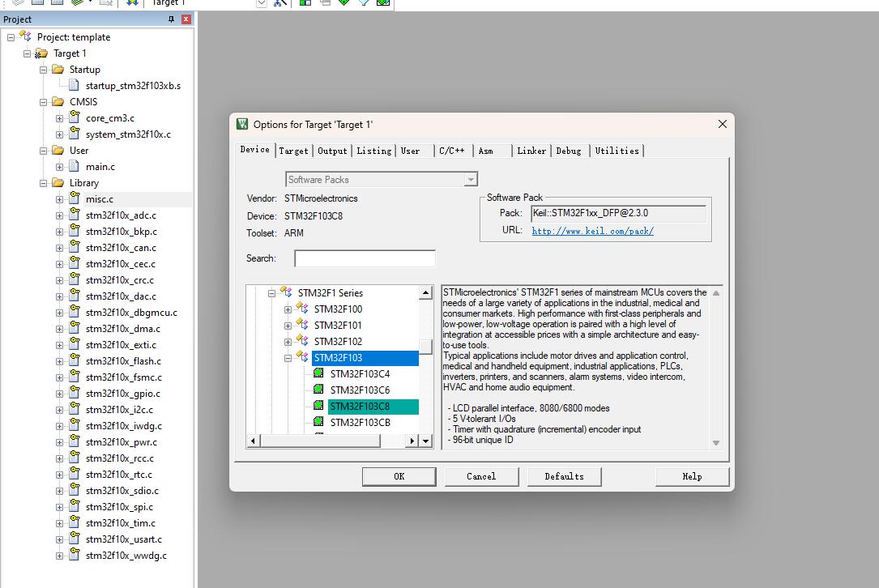This screenshot has width=879, height=588.
Task: Collapse the CMSIS group
Action: pyautogui.click(x=43, y=103)
